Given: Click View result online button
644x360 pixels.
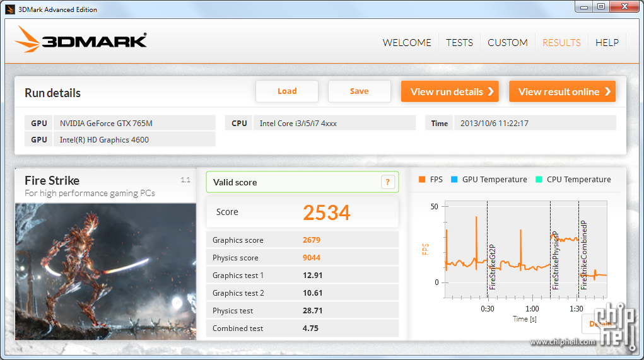Looking at the screenshot, I should (x=562, y=91).
